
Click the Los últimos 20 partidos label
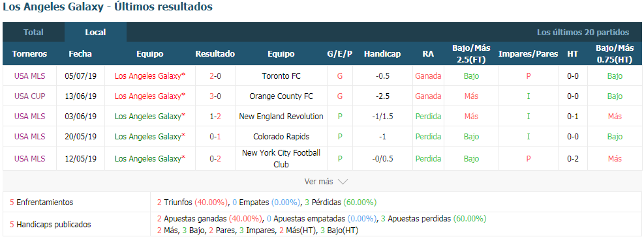[x=583, y=32]
